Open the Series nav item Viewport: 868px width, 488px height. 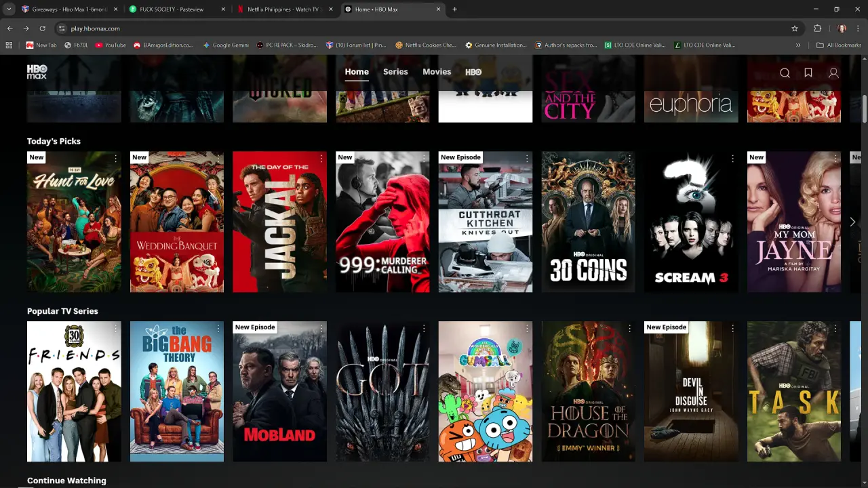click(x=395, y=72)
